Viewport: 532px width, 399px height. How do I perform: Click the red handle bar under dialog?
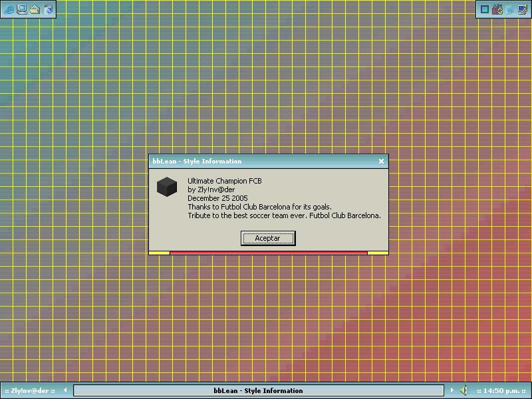[x=269, y=253]
